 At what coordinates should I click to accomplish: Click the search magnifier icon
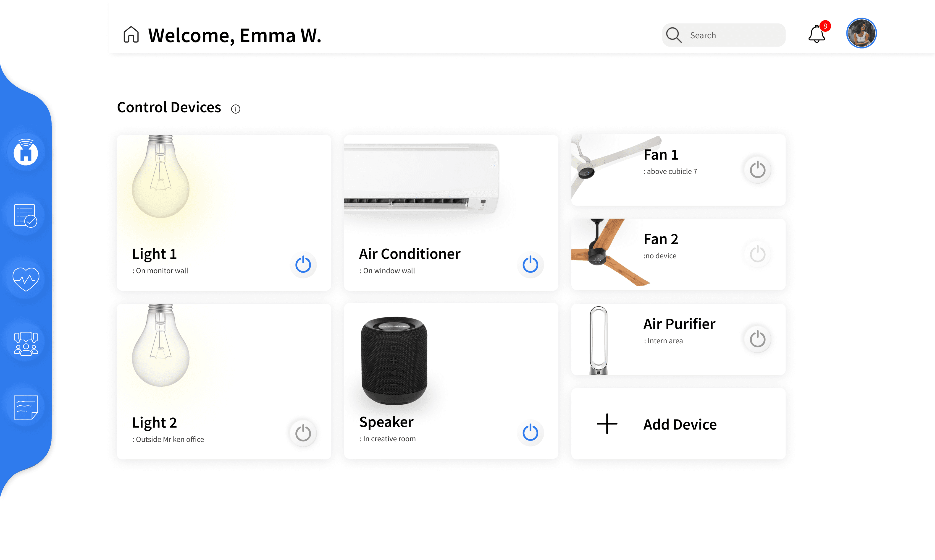(x=673, y=35)
